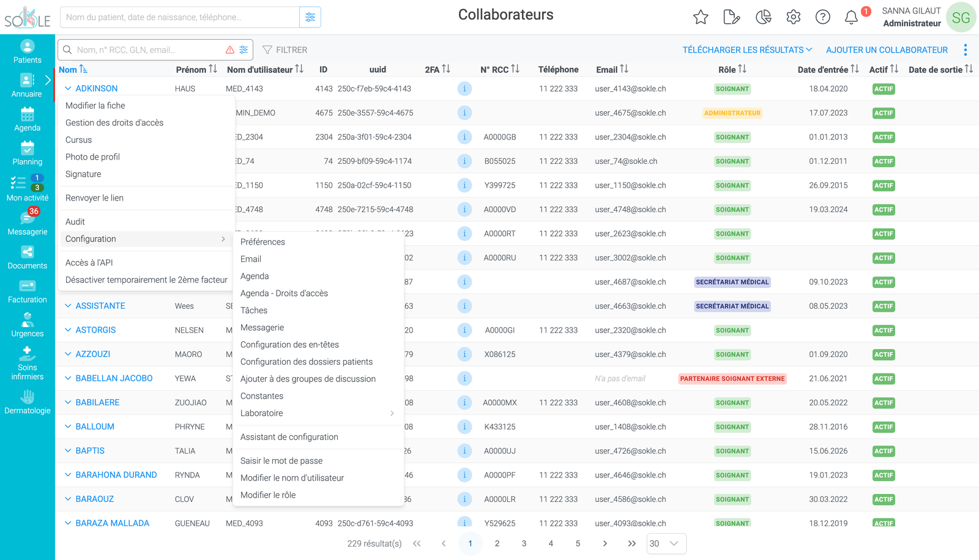Open TÉLÉCHARGER LES RÉSULTATS dropdown

point(747,50)
